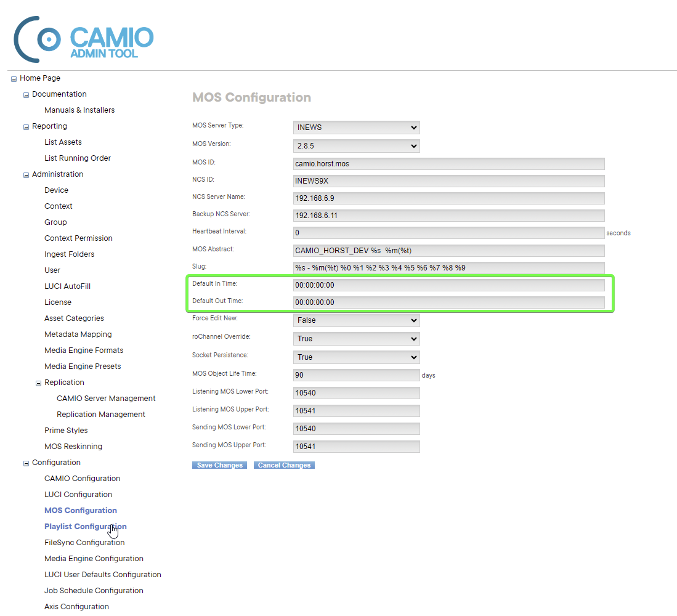The image size is (677, 616).
Task: Open LUCI User Defaults Configuration page
Action: tap(103, 574)
